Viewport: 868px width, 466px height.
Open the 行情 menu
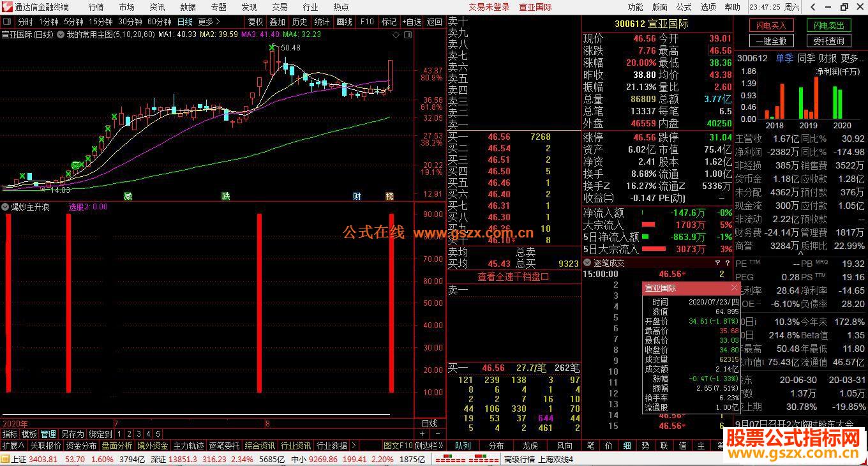pos(96,7)
